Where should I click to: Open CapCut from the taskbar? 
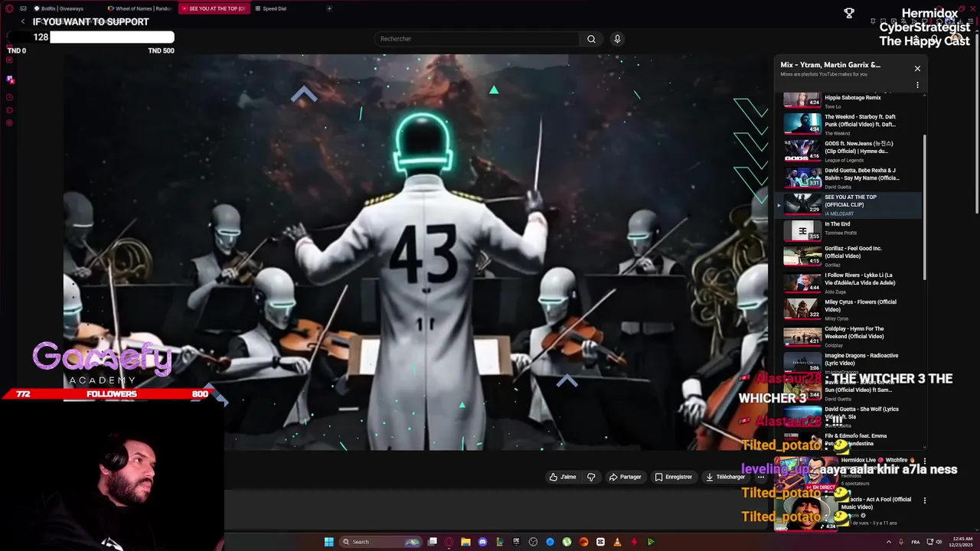600,542
